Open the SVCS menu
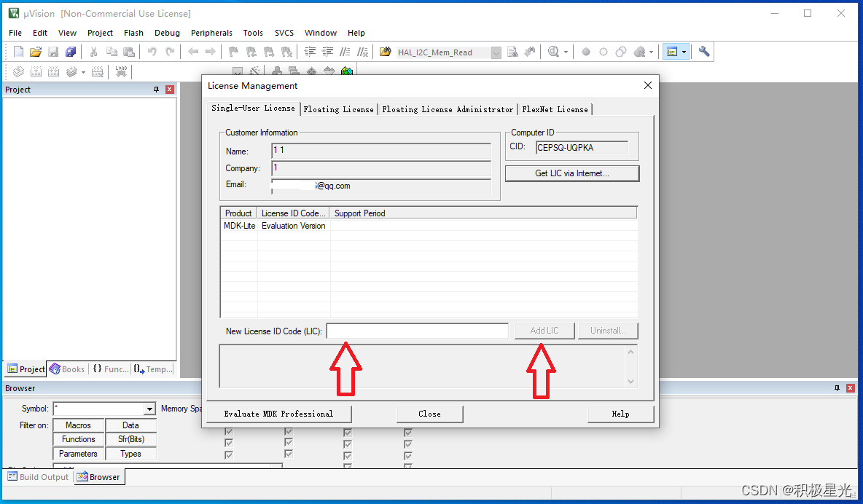The width and height of the screenshot is (863, 504). 284,33
